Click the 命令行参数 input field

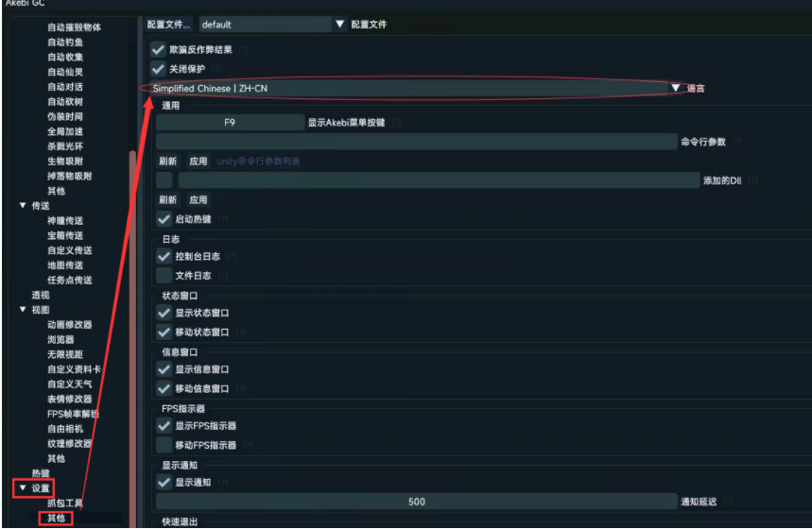(x=416, y=142)
